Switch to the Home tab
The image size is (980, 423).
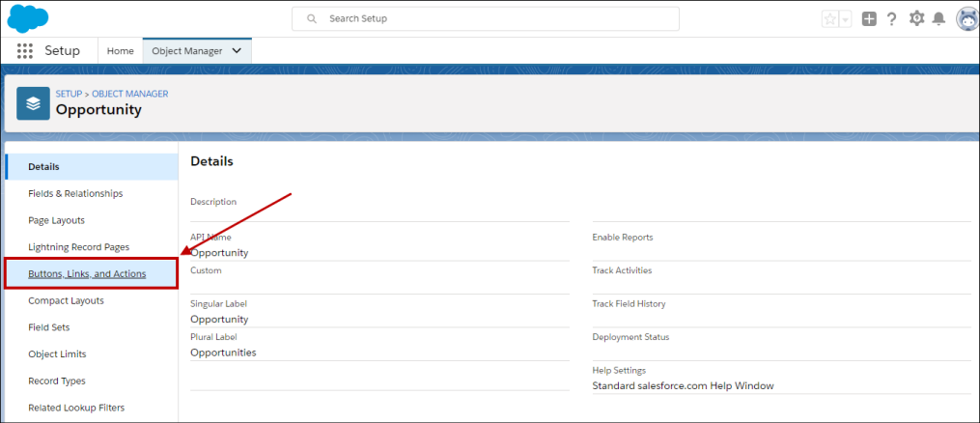point(121,51)
